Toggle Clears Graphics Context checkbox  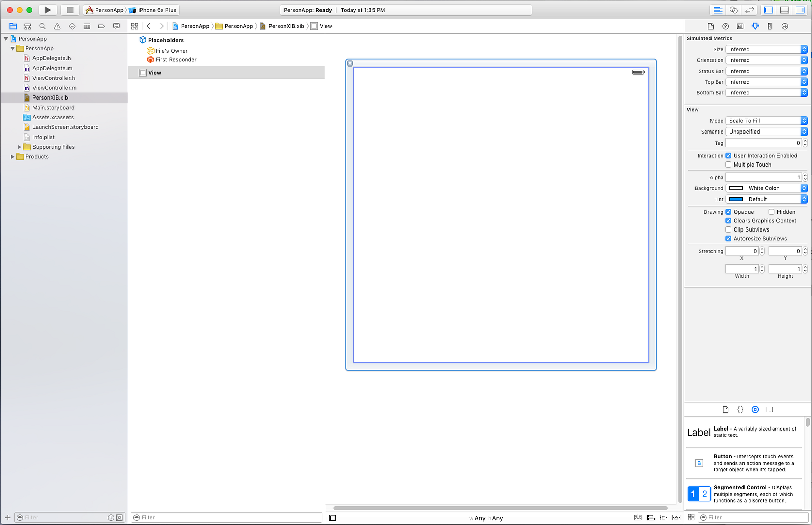click(x=728, y=221)
